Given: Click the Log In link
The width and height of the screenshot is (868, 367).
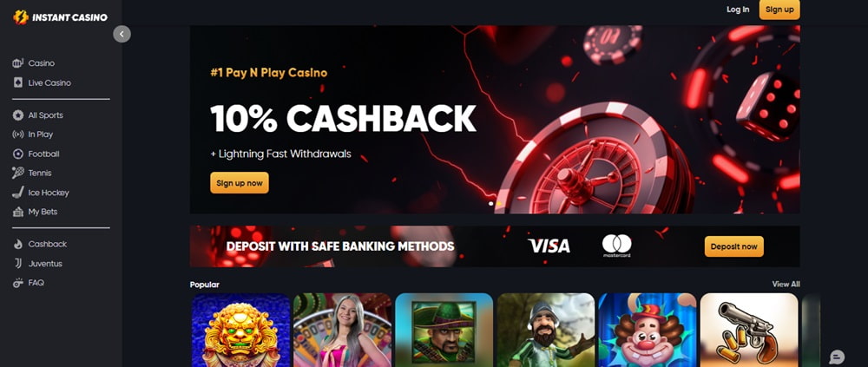Looking at the screenshot, I should coord(738,10).
